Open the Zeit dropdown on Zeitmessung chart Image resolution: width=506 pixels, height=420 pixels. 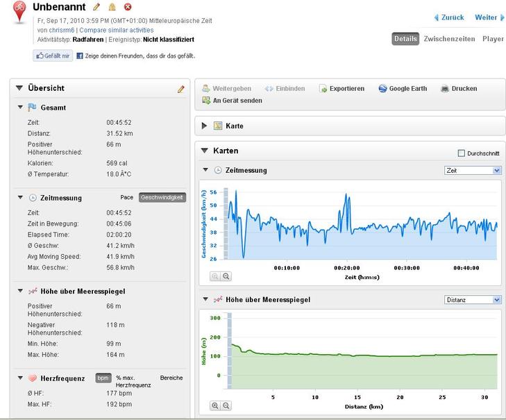pyautogui.click(x=472, y=170)
